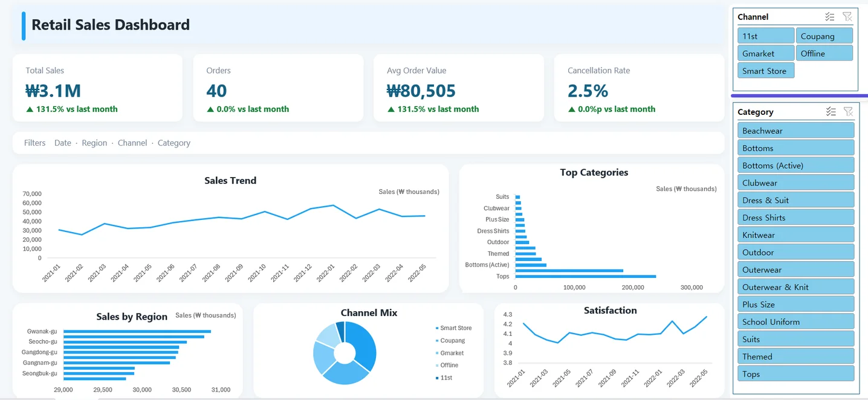Image resolution: width=868 pixels, height=400 pixels.
Task: Filter by Bottoms (Active) category
Action: [796, 165]
